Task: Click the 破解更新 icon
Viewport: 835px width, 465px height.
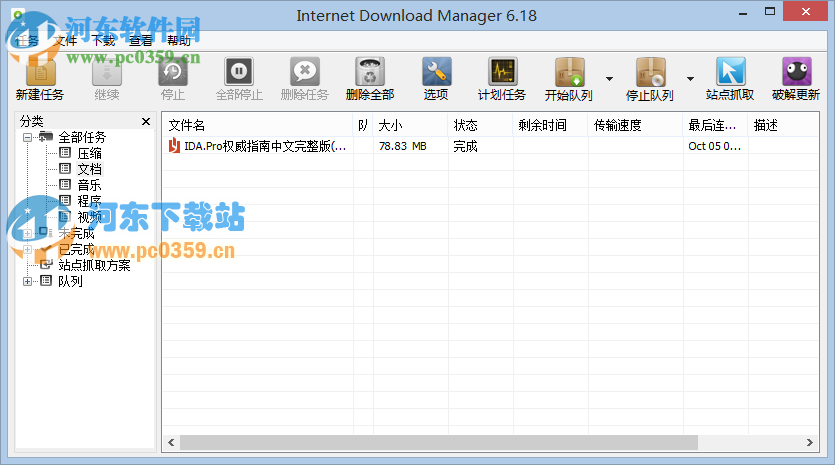Action: coord(797,71)
